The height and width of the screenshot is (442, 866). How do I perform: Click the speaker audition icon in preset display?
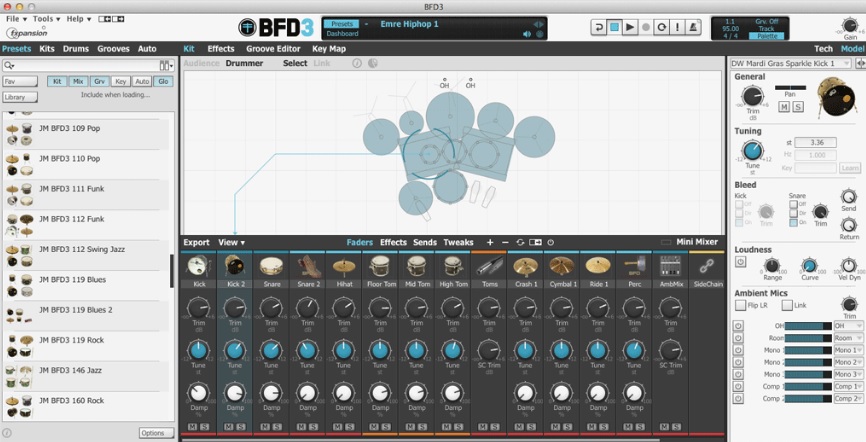tap(527, 34)
